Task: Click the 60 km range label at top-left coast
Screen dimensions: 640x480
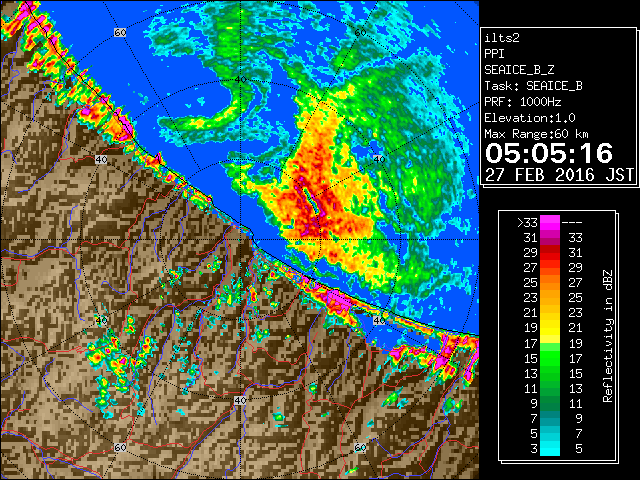Action: pyautogui.click(x=120, y=33)
